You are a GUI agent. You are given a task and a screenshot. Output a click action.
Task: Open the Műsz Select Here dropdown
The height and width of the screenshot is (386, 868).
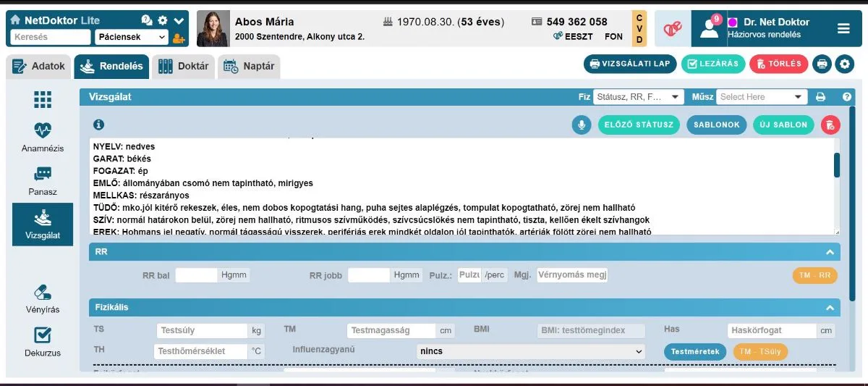click(x=762, y=96)
